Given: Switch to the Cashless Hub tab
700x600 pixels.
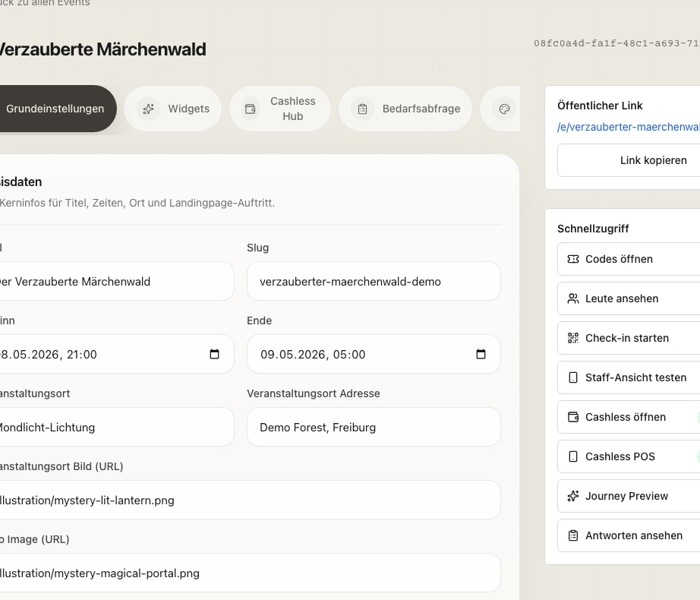Looking at the screenshot, I should (279, 109).
